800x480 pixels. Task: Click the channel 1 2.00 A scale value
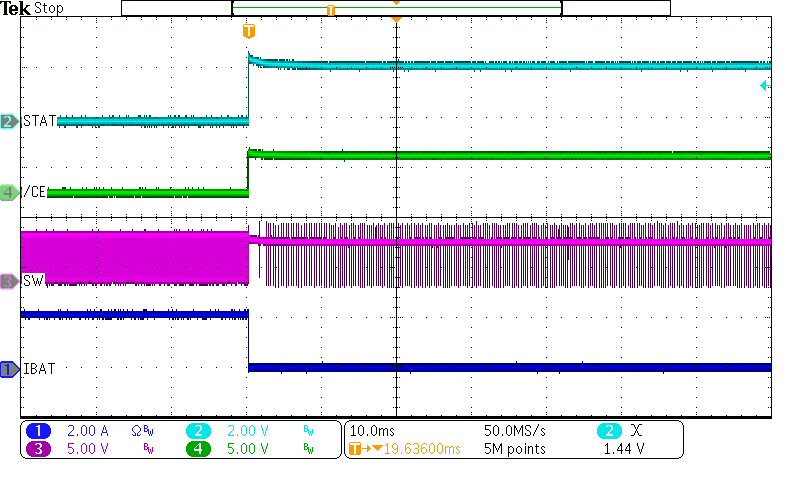click(x=88, y=430)
